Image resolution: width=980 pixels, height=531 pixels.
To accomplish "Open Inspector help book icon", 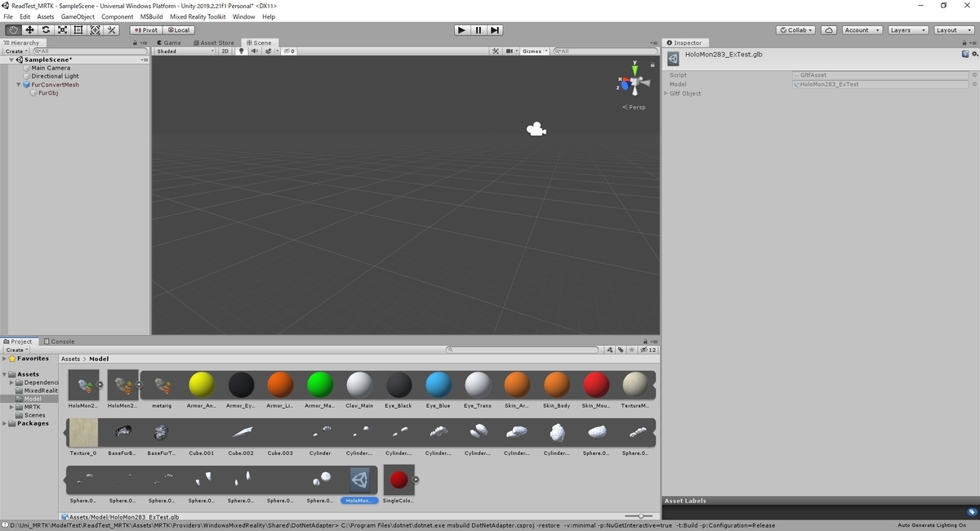I will tap(964, 55).
